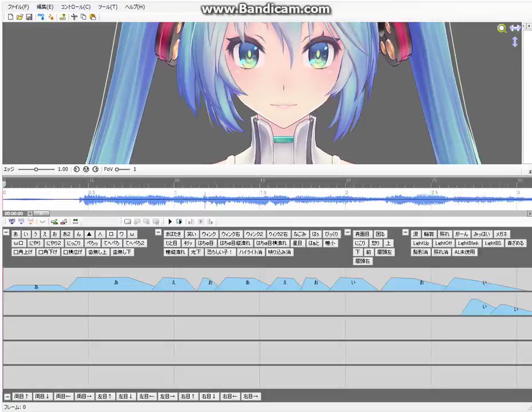Select first い segment on second track
Screen dimensions: 532x412
click(x=478, y=307)
